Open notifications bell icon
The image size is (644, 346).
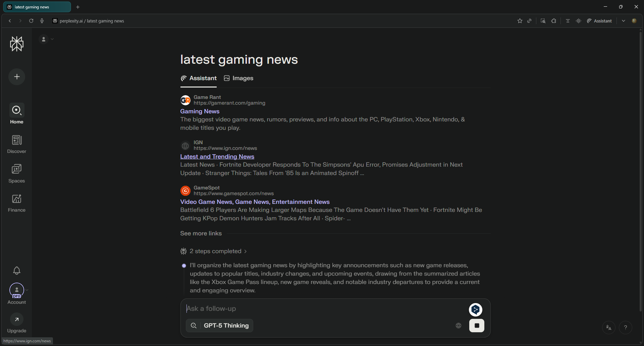[x=17, y=270]
